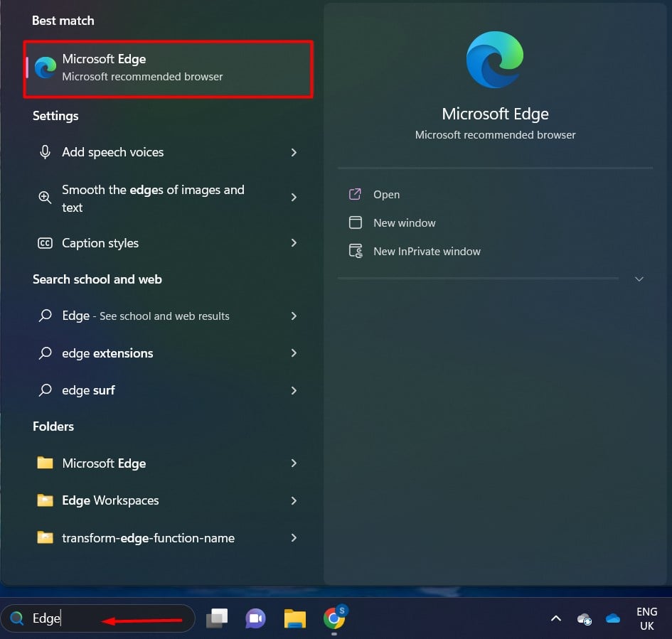
Task: Expand Caption styles chevron
Action: [x=294, y=243]
